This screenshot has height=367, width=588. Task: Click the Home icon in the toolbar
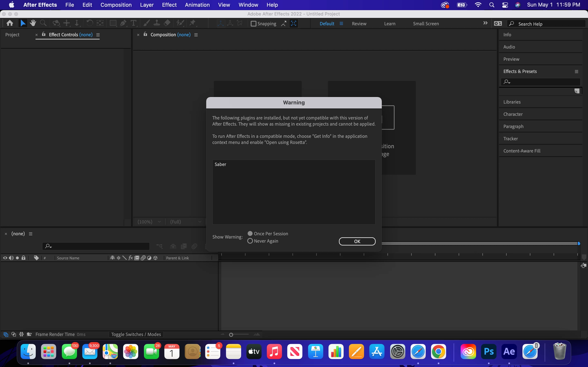(10, 23)
